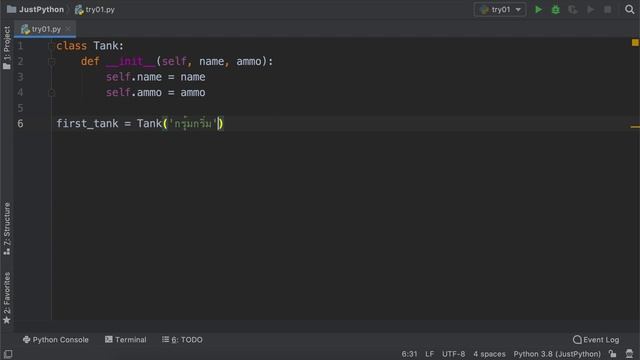Change LF line separator setting
The width and height of the screenshot is (640, 360).
tap(429, 354)
